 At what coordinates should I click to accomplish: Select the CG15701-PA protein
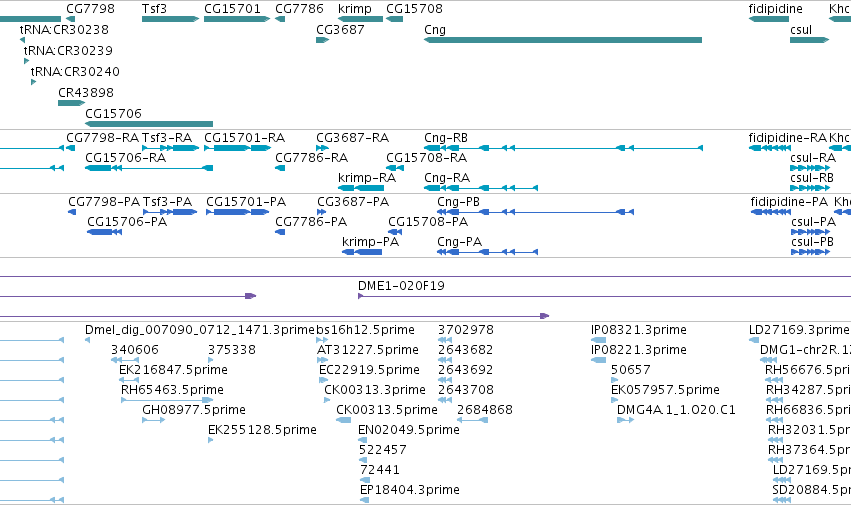(237, 212)
